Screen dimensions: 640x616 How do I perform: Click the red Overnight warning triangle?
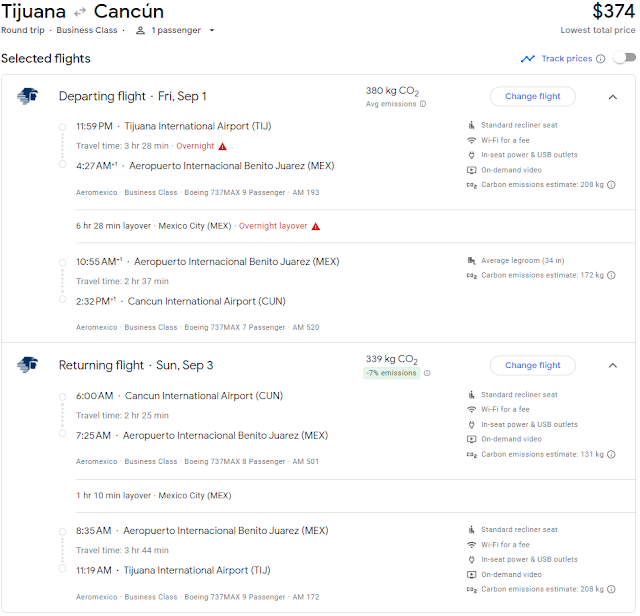click(223, 147)
